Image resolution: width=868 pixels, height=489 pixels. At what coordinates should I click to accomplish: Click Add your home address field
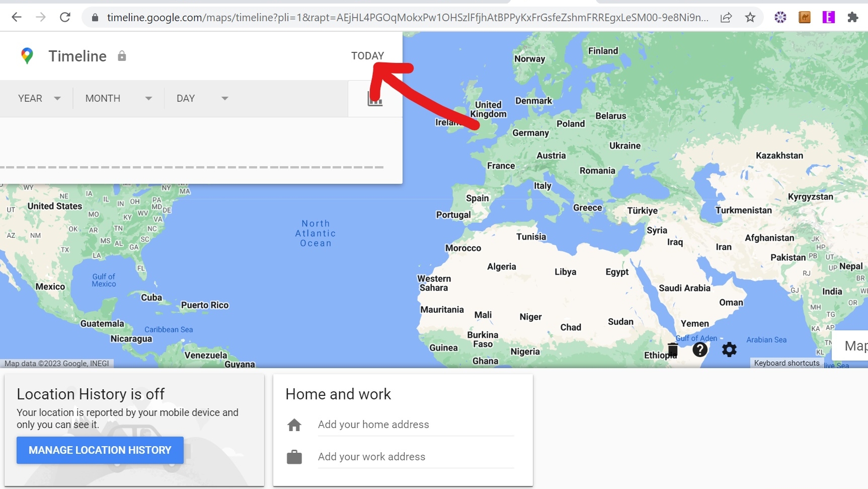tap(416, 425)
